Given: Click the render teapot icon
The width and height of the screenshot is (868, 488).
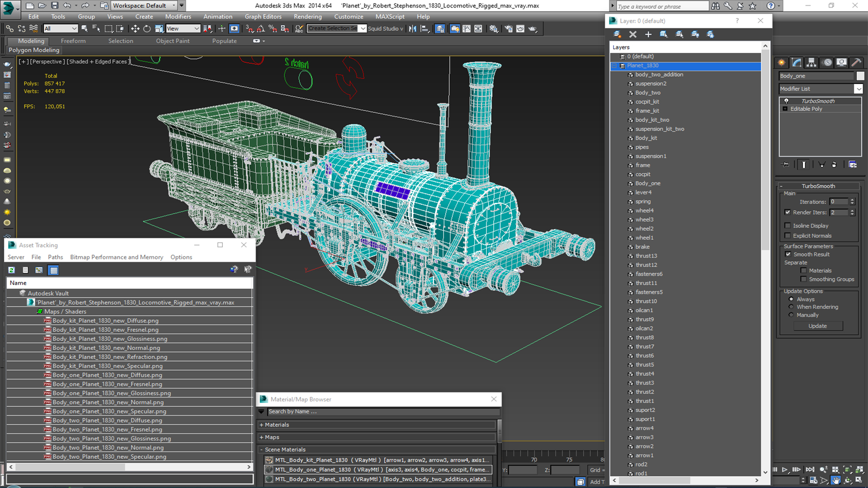Looking at the screenshot, I should (533, 28).
